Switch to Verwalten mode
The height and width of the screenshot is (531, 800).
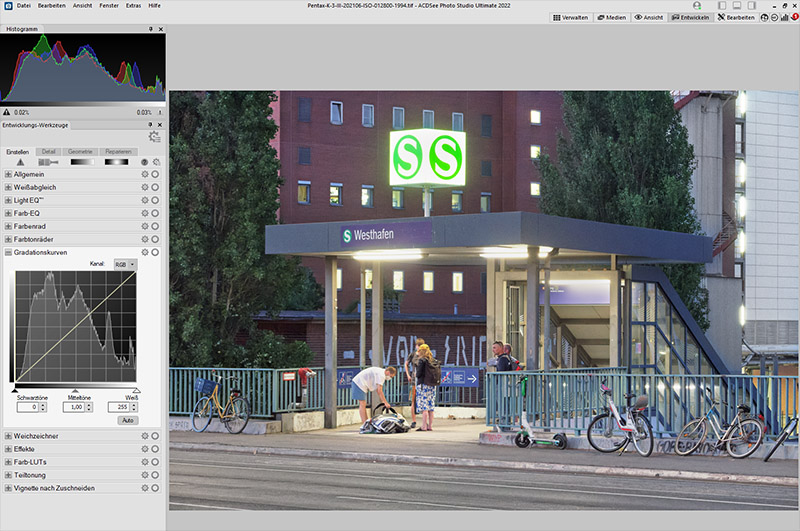coord(571,18)
